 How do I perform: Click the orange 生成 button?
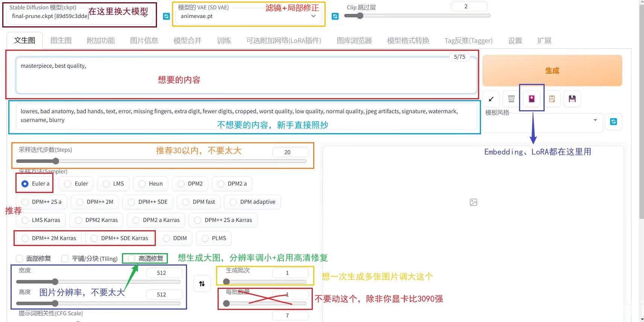pyautogui.click(x=552, y=71)
